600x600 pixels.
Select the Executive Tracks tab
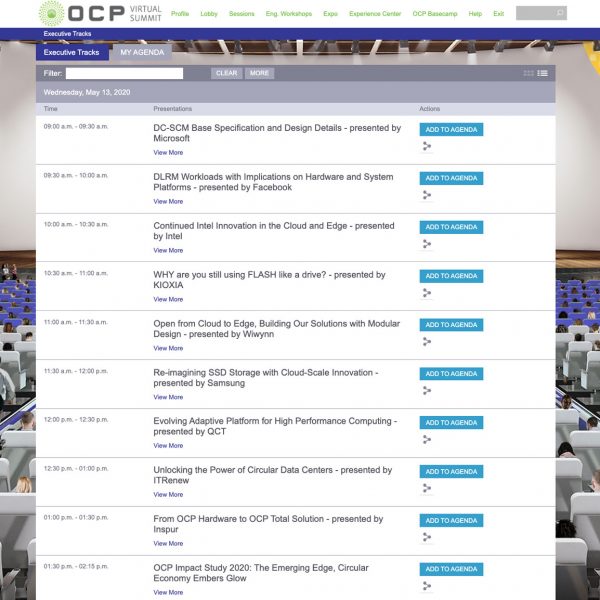point(72,52)
